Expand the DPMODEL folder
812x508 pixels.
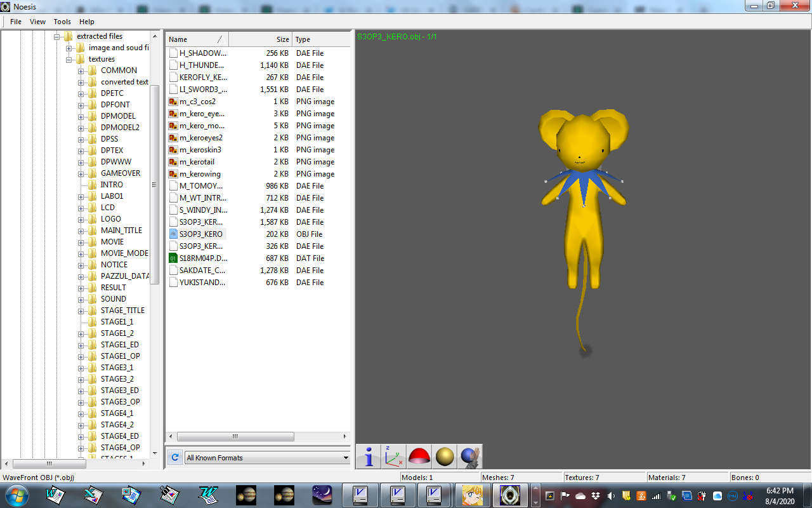pos(81,116)
